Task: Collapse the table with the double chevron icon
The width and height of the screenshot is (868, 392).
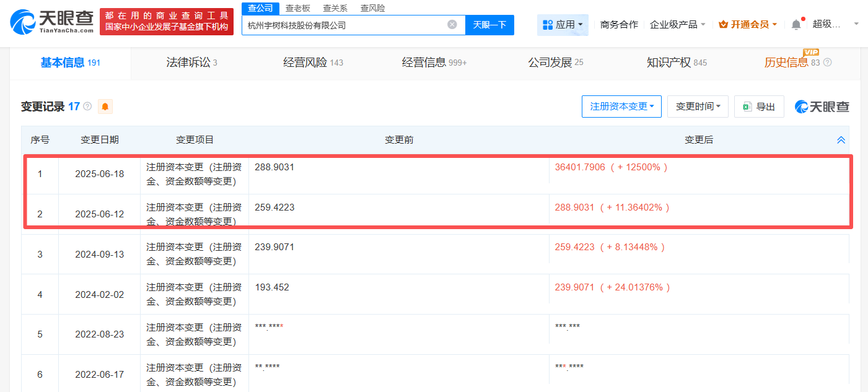Action: pyautogui.click(x=841, y=140)
